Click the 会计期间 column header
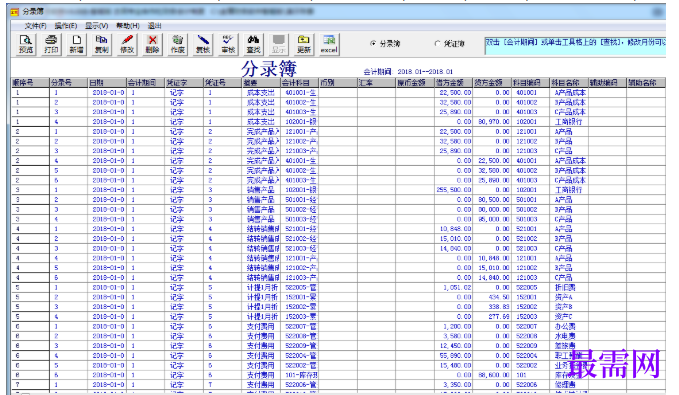This screenshot has height=395, width=679. (x=146, y=83)
